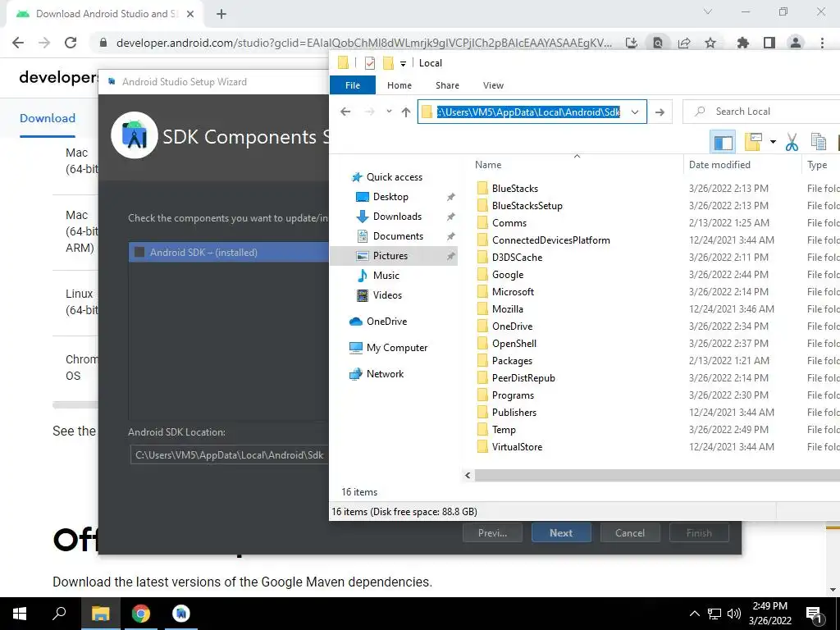Select the D3DSCache folder

coord(517,257)
